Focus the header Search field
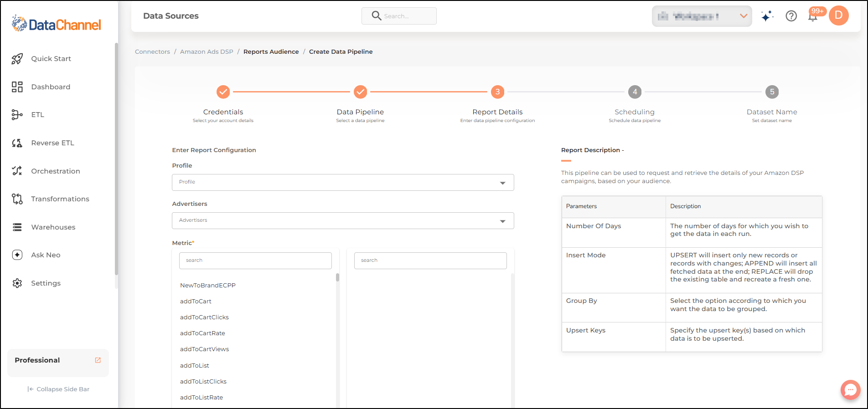868x409 pixels. 399,16
